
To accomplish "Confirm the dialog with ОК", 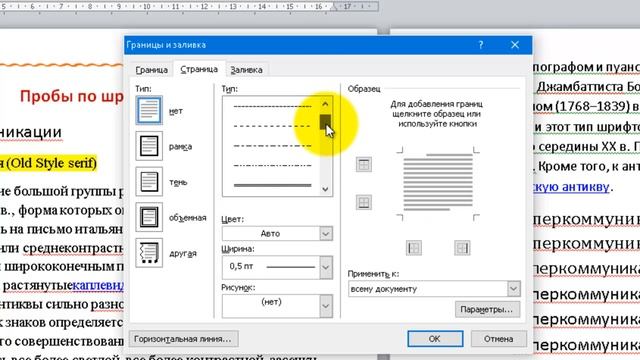I will [435, 339].
